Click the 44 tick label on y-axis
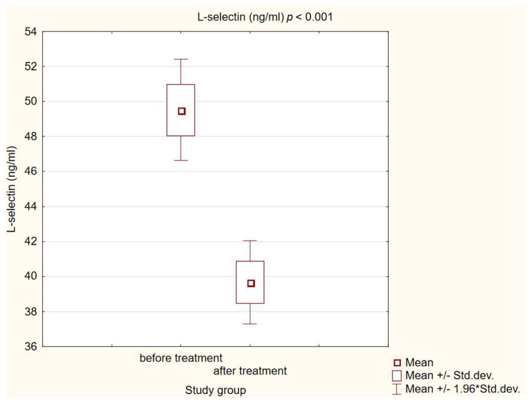532x404 pixels. point(31,207)
